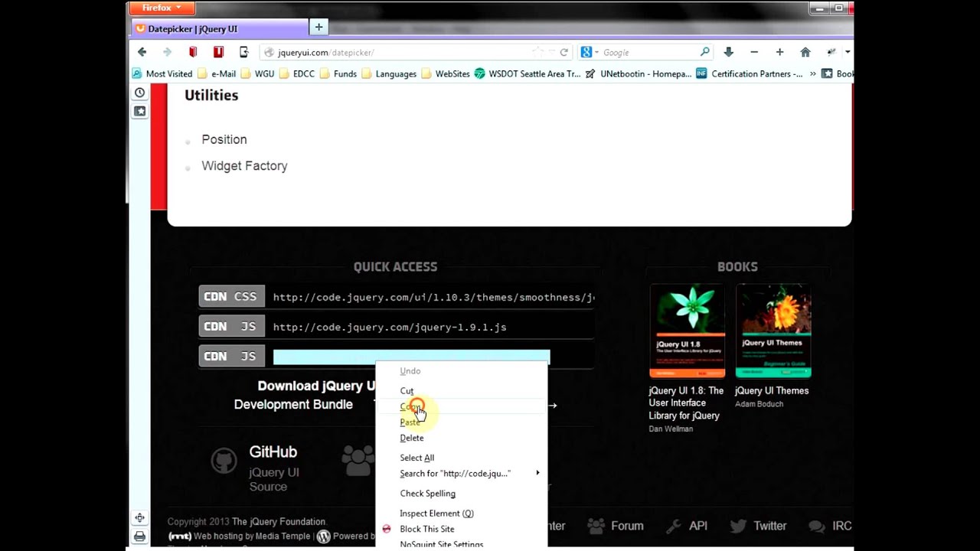Go forward with the forward arrow
The height and width of the screenshot is (551, 980).
point(167,52)
